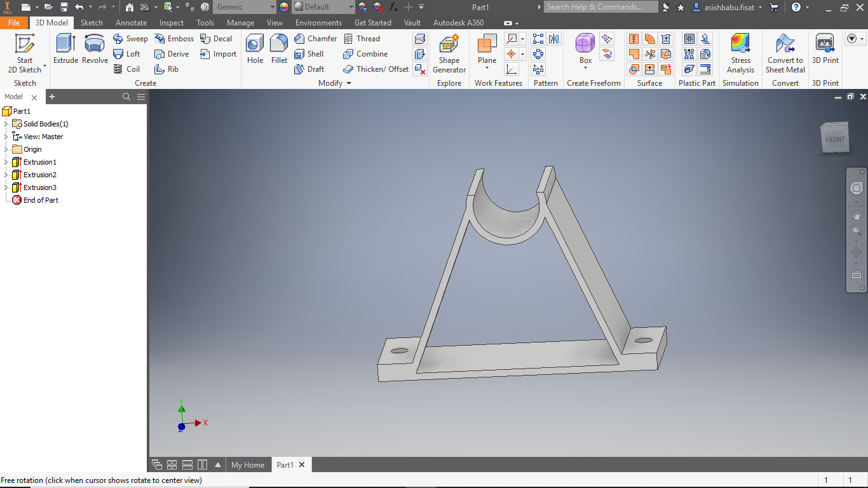Expand the Extrusion3 feature node
The image size is (868, 488).
6,187
